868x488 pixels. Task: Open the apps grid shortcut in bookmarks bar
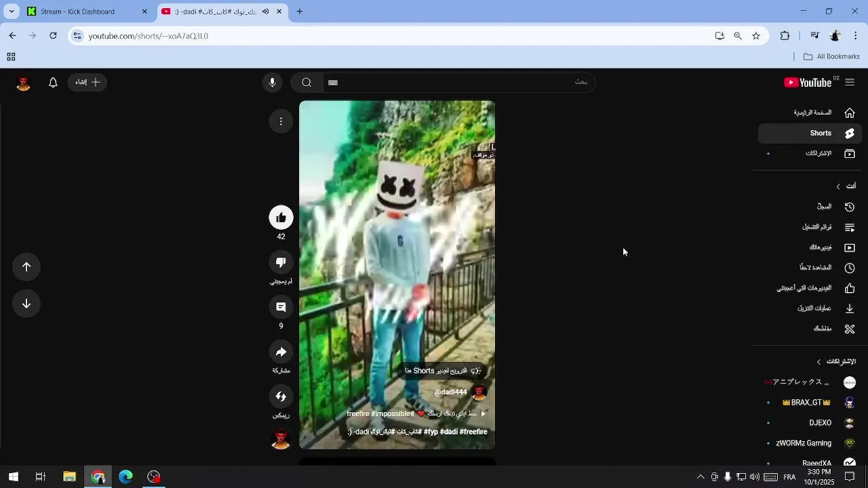11,57
